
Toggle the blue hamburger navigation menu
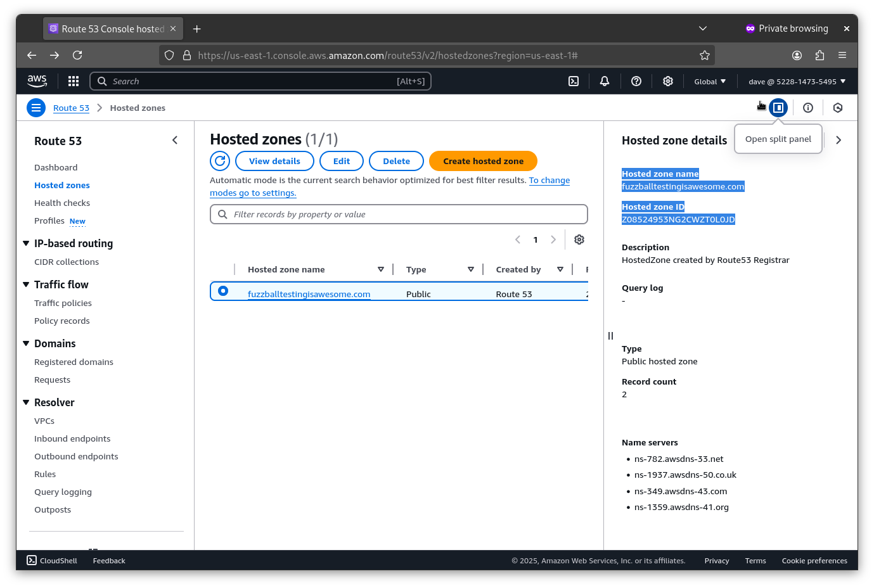(x=36, y=108)
